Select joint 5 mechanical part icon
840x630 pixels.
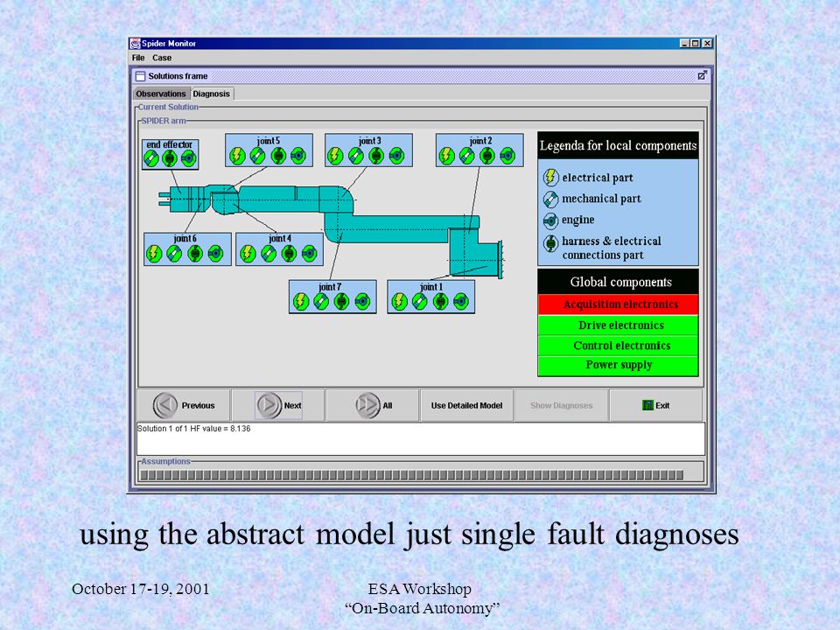coord(257,156)
